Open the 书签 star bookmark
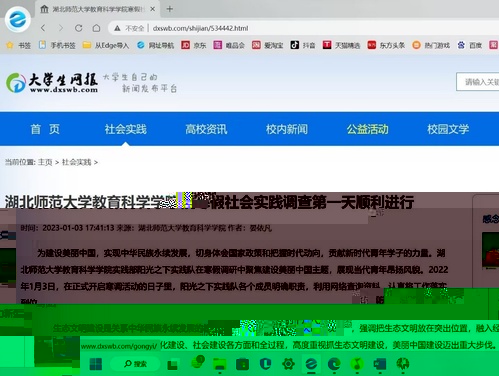Image resolution: width=499 pixels, height=376 pixels. (x=18, y=45)
